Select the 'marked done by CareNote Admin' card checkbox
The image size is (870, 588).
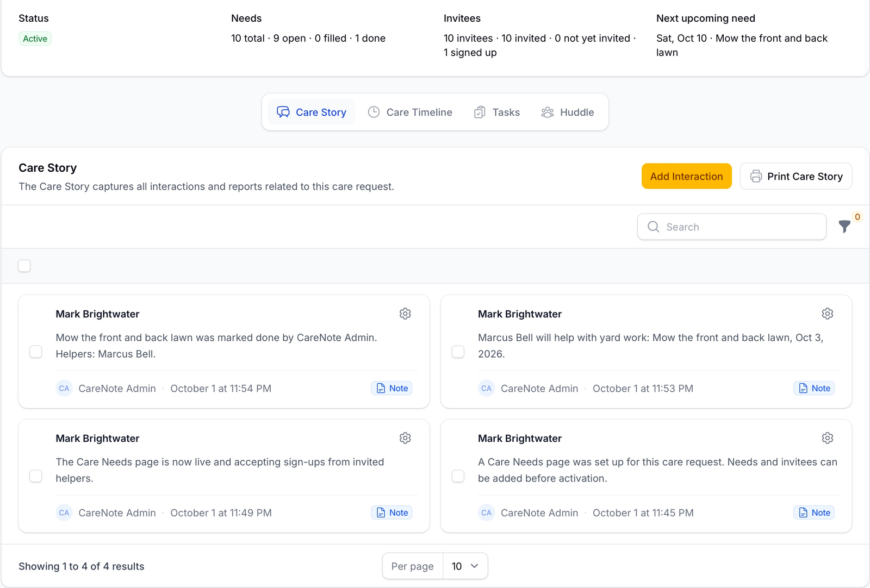tap(36, 352)
